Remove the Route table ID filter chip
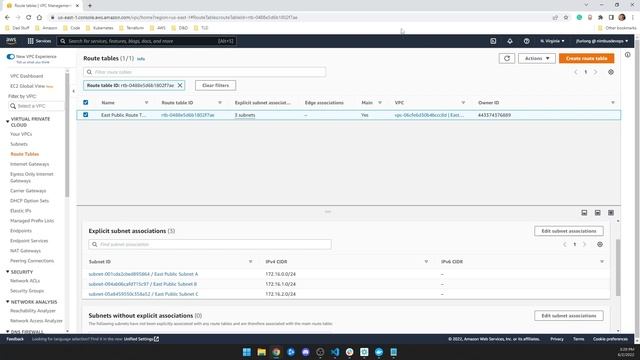Viewport: 640px width, 360px height. 180,85
